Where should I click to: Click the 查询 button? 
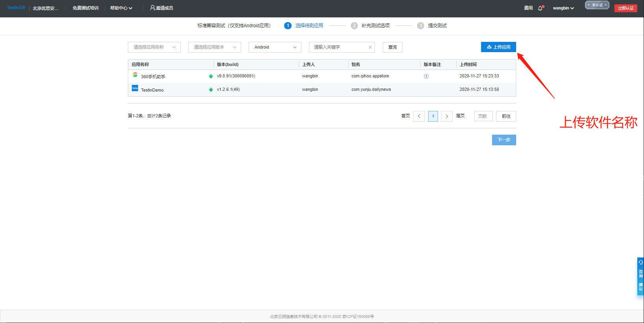pos(393,47)
